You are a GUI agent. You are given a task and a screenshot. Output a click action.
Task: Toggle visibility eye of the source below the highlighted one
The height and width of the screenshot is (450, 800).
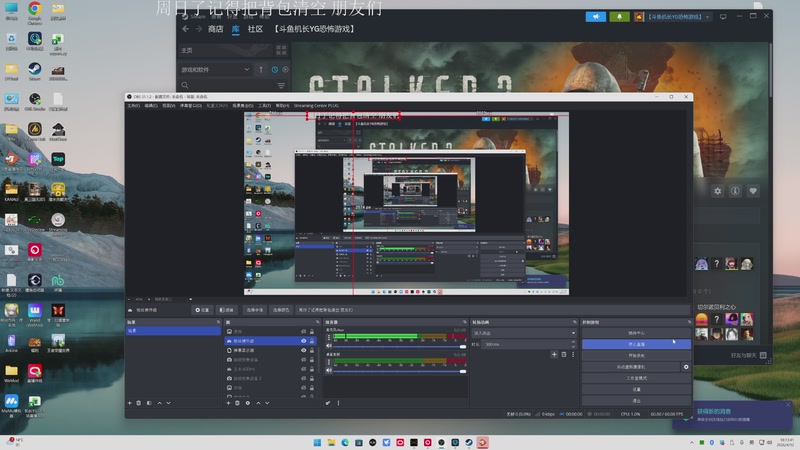tap(304, 350)
